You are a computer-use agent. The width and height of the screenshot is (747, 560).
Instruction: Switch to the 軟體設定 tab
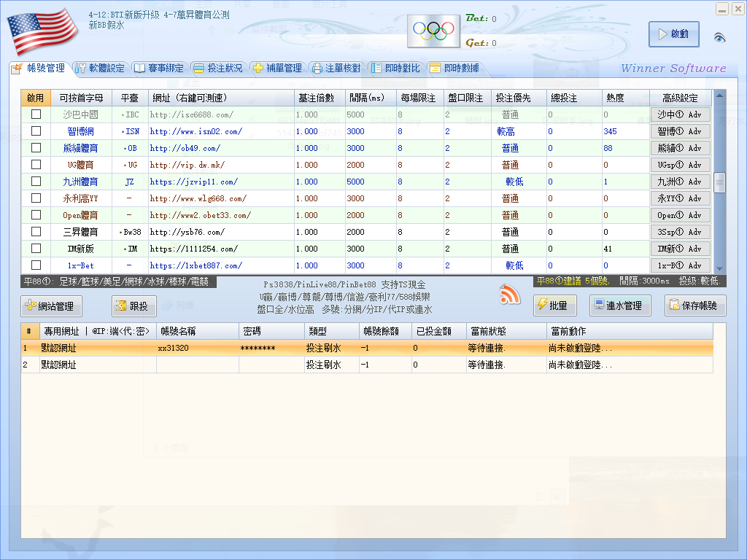(100, 68)
